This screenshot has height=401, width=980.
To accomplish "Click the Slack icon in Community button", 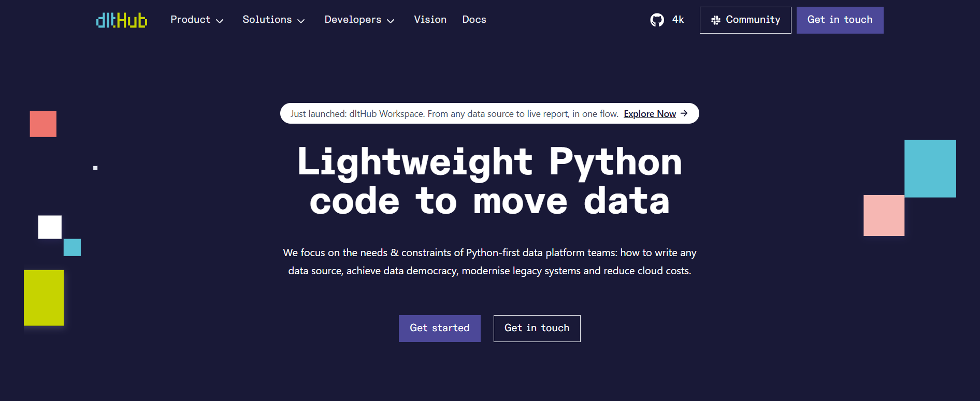I will pos(716,20).
